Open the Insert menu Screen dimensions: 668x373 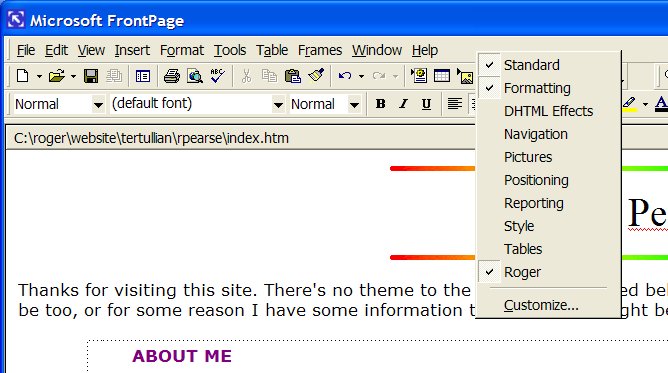132,50
